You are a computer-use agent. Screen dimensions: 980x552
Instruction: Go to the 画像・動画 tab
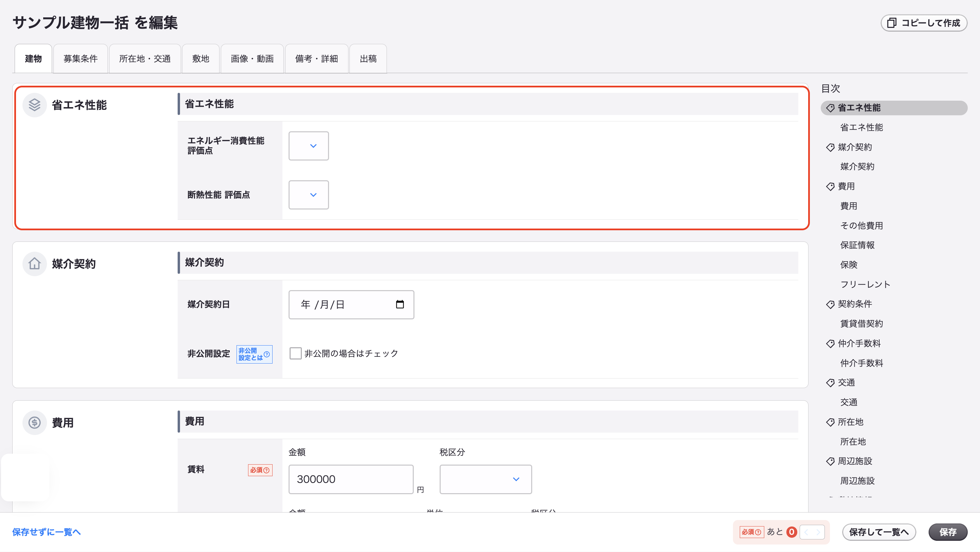pyautogui.click(x=252, y=58)
